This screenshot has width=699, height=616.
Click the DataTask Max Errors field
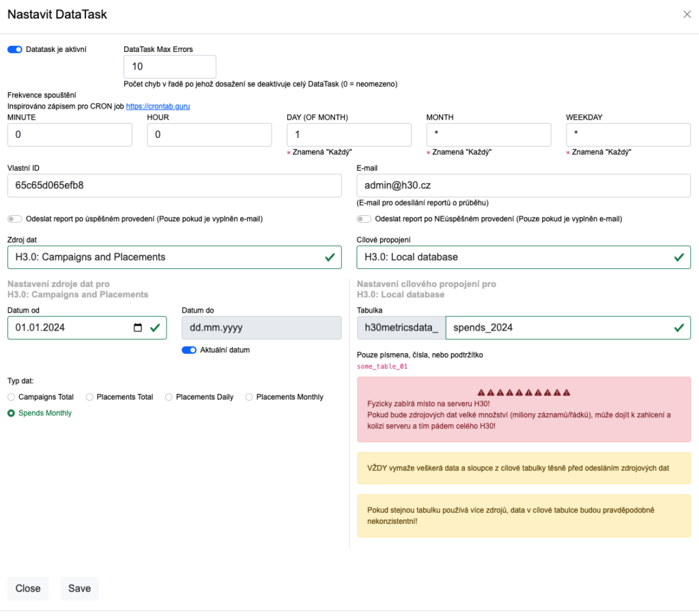169,67
